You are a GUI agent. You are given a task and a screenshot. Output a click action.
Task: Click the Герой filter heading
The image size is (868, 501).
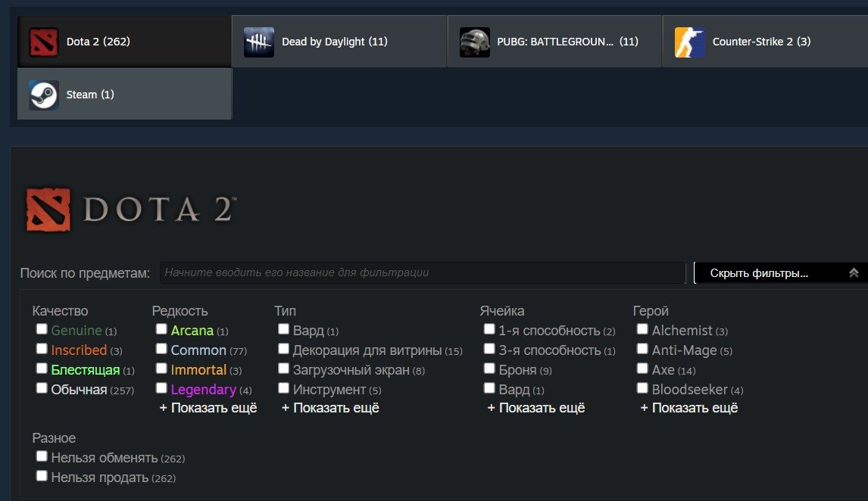(x=651, y=311)
